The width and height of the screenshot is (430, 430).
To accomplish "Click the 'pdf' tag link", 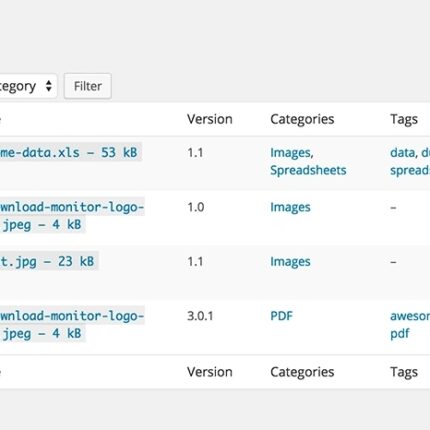I will click(x=400, y=333).
